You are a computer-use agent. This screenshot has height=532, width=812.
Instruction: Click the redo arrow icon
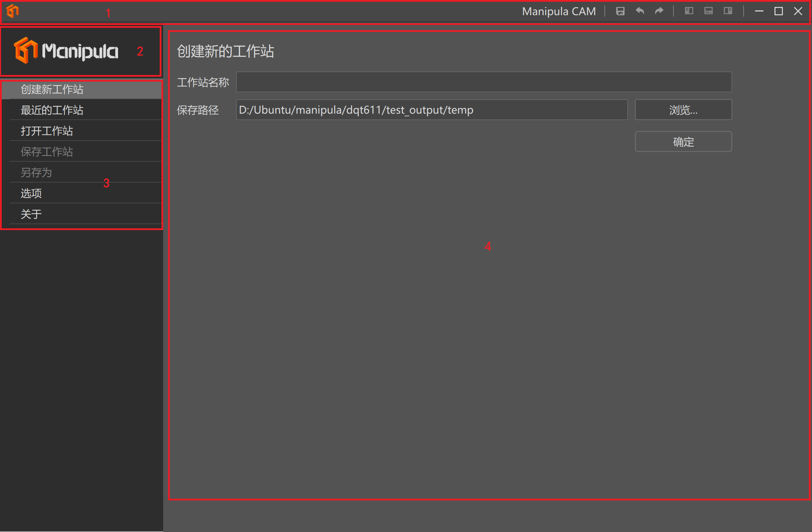tap(659, 11)
